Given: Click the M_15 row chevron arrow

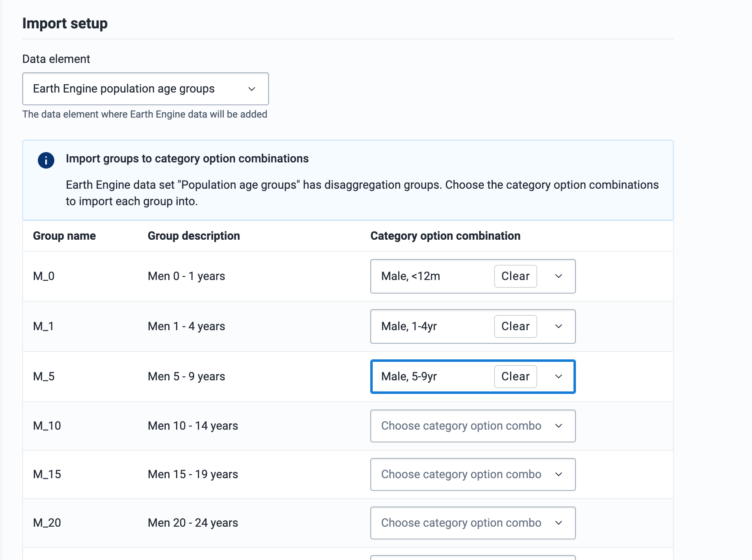Looking at the screenshot, I should coord(558,474).
